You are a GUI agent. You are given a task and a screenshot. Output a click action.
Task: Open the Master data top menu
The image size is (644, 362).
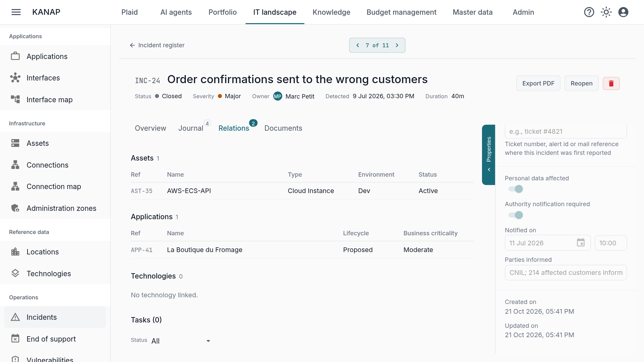(473, 12)
